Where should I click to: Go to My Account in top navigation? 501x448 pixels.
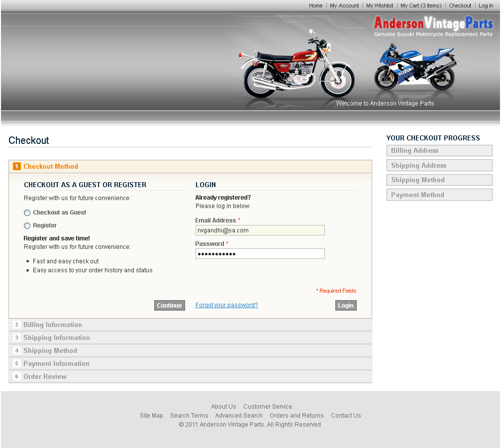click(344, 5)
